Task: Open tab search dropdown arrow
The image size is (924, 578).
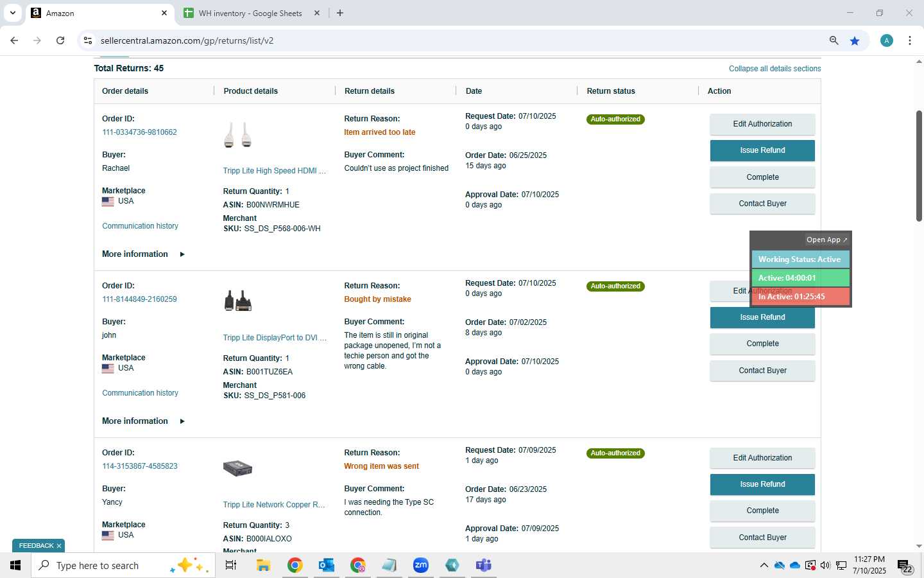Action: pos(12,13)
